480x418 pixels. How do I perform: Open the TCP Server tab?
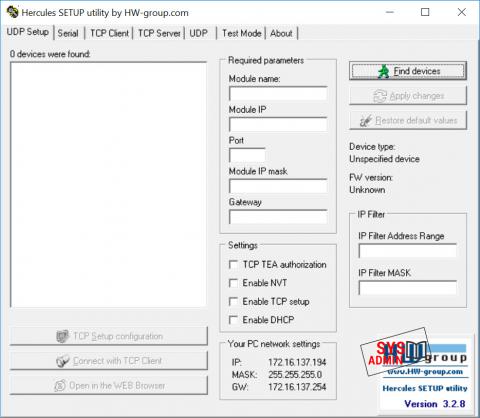tap(159, 33)
